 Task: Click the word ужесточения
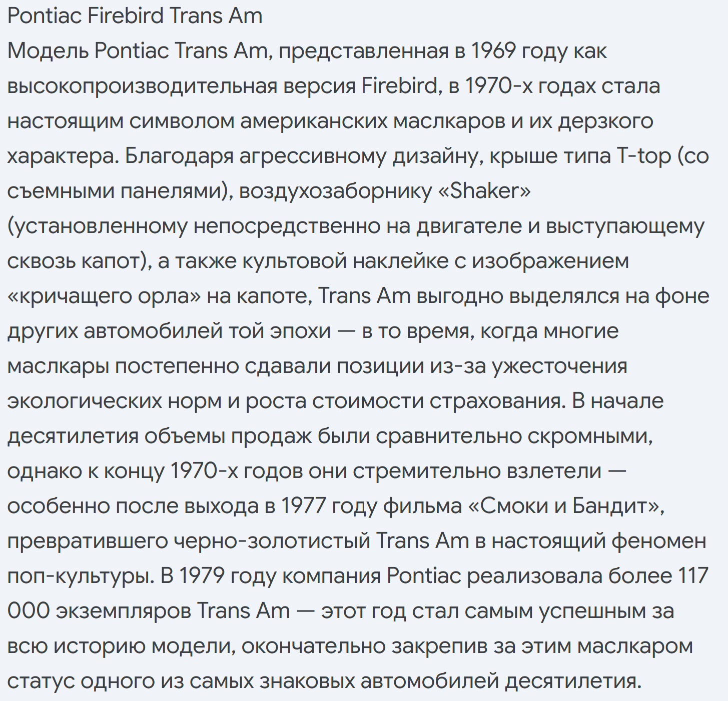tap(559, 366)
